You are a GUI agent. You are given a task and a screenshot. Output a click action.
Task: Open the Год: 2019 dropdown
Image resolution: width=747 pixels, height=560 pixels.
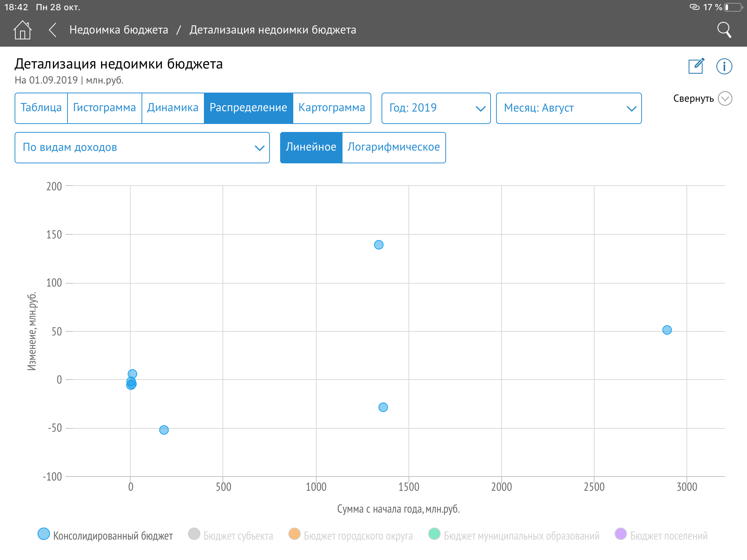point(436,108)
